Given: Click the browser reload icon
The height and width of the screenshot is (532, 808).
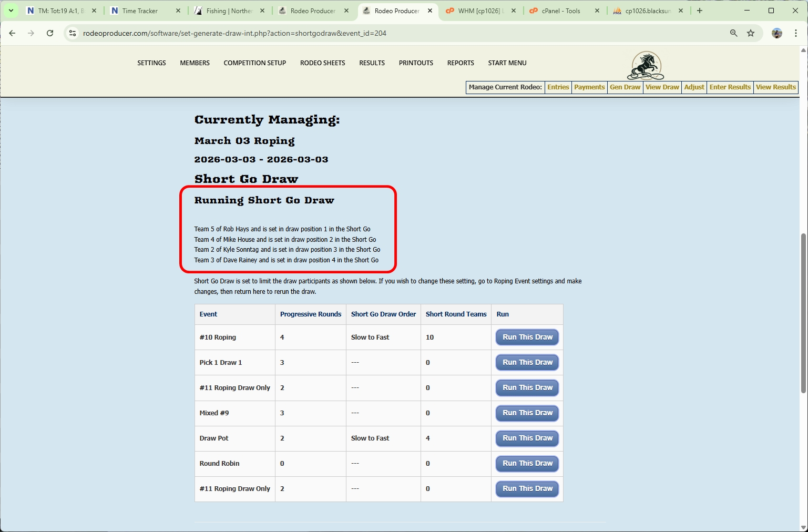Looking at the screenshot, I should point(50,33).
